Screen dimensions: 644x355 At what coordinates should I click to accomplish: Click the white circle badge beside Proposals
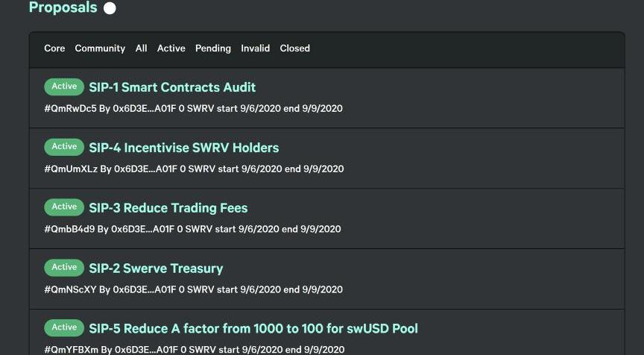pyautogui.click(x=110, y=8)
